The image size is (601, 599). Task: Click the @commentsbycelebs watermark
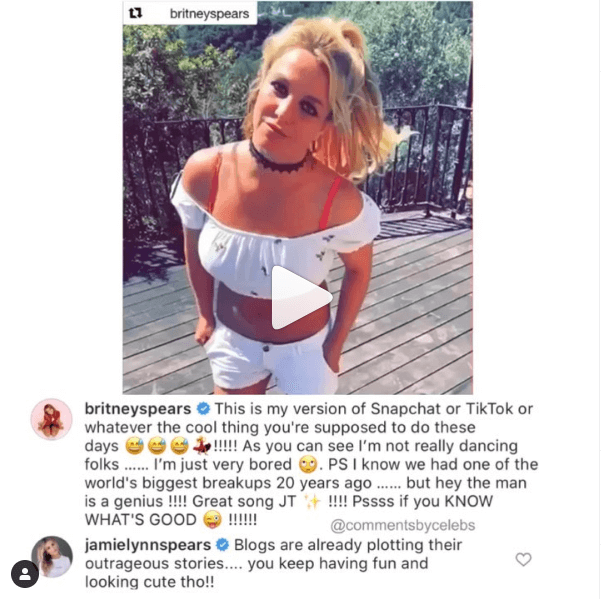point(402,525)
